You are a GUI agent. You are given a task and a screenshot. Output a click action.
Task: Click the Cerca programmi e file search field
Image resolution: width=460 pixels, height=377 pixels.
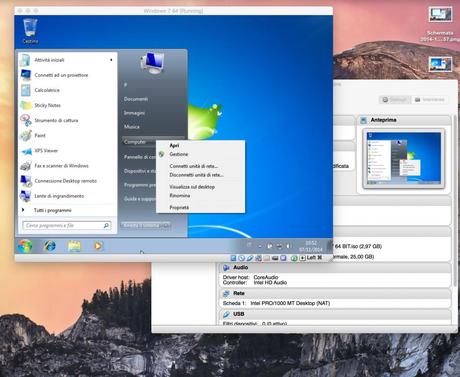67,226
